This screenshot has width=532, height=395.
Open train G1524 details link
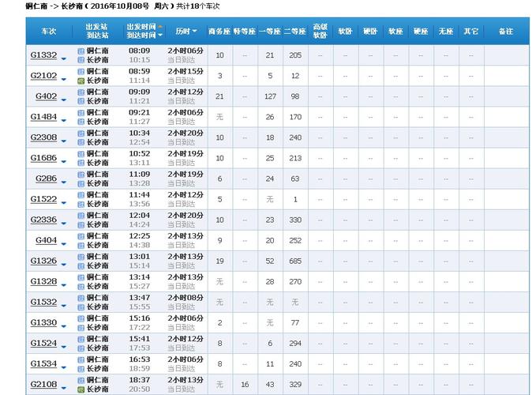[43, 343]
